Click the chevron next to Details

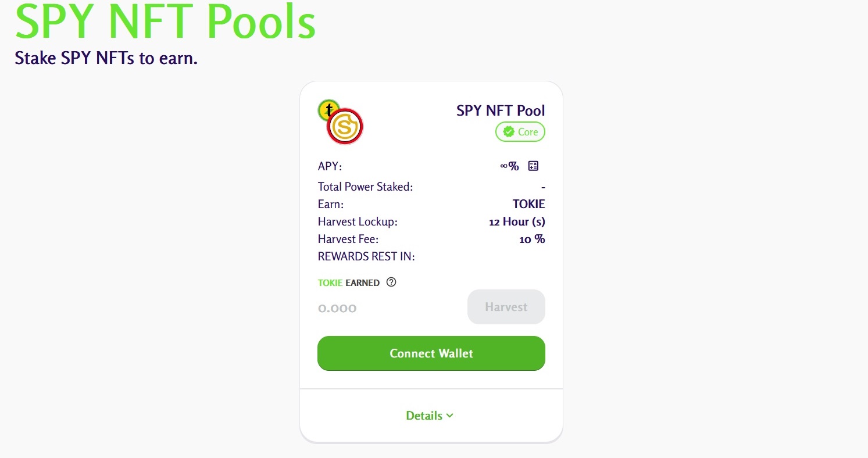[449, 416]
